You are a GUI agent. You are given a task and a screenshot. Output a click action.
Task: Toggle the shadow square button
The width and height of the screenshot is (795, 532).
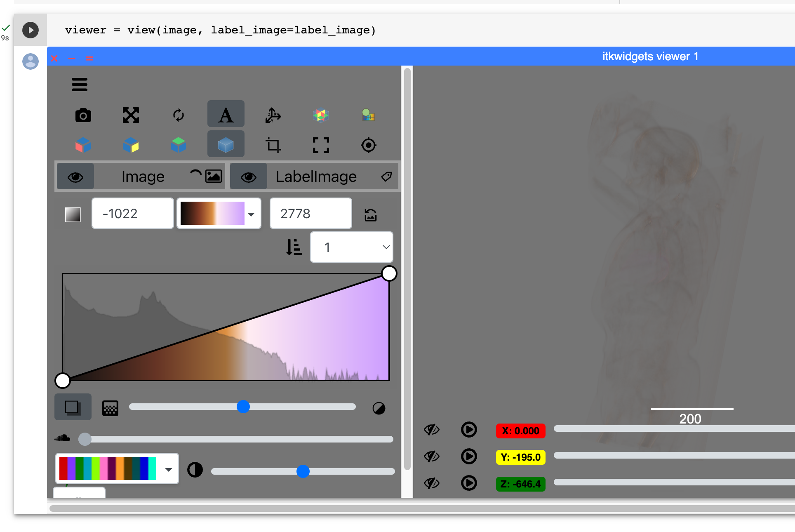(x=73, y=407)
